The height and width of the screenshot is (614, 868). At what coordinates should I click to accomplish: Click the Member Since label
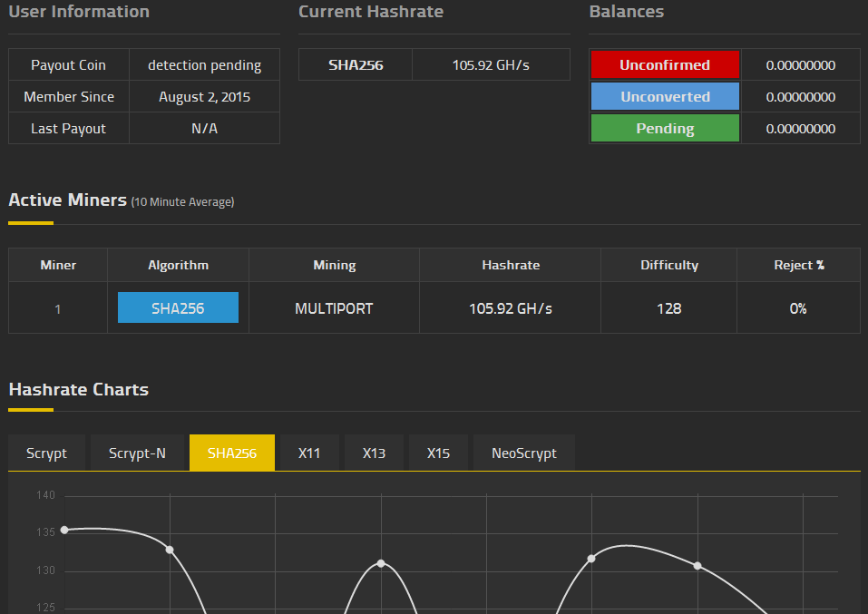[69, 97]
